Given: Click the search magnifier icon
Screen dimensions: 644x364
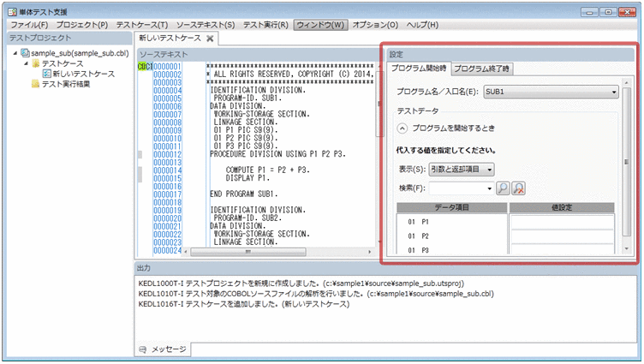Looking at the screenshot, I should pos(503,188).
